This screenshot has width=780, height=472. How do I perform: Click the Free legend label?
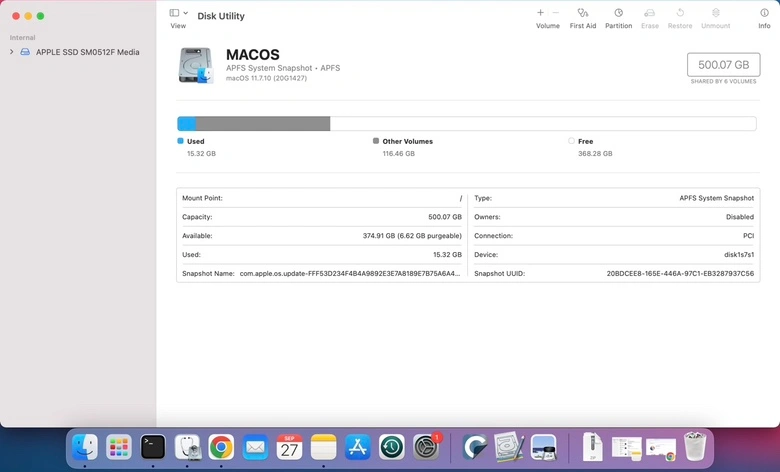pyautogui.click(x=585, y=141)
